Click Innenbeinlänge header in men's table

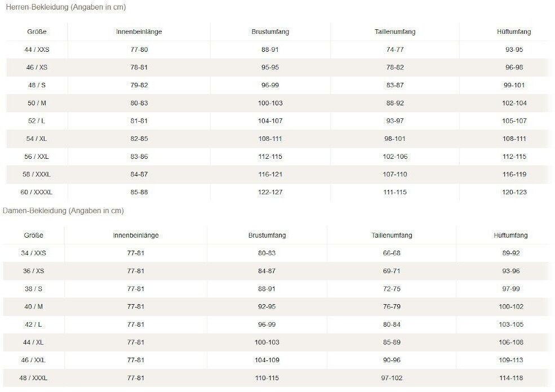[139, 32]
